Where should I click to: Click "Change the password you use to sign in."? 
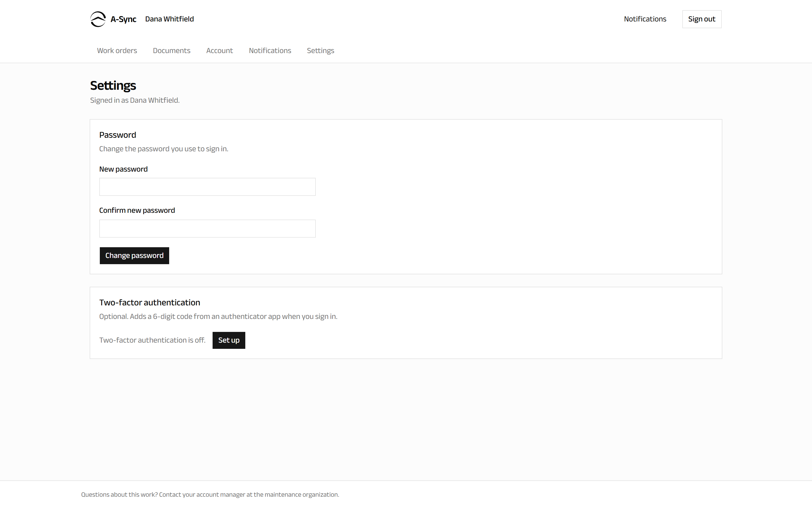point(164,149)
